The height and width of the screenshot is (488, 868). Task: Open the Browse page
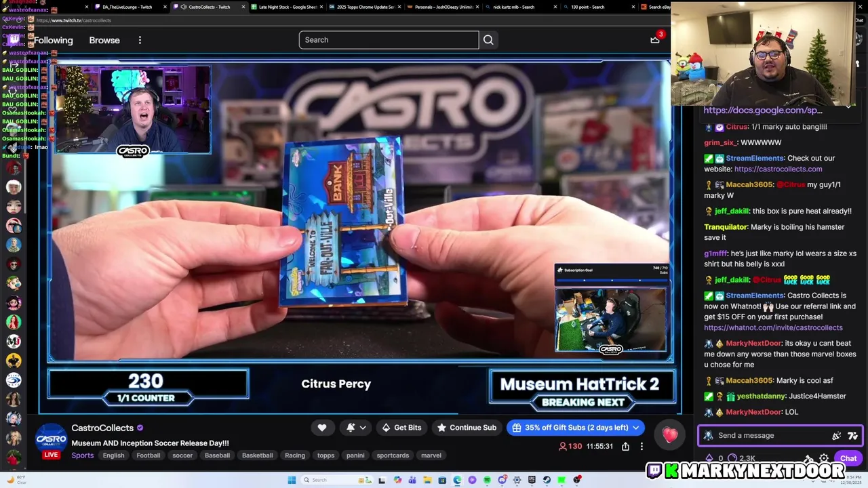[104, 40]
